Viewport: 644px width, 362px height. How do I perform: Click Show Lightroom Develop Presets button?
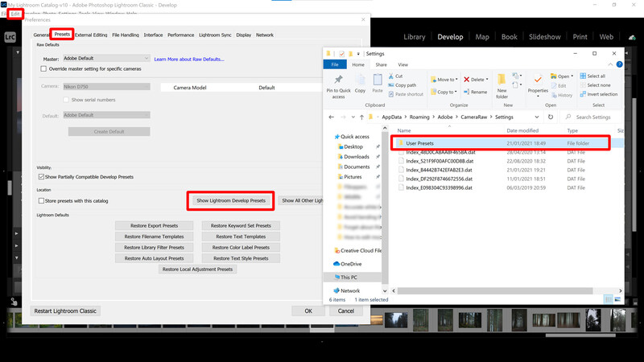(x=231, y=200)
